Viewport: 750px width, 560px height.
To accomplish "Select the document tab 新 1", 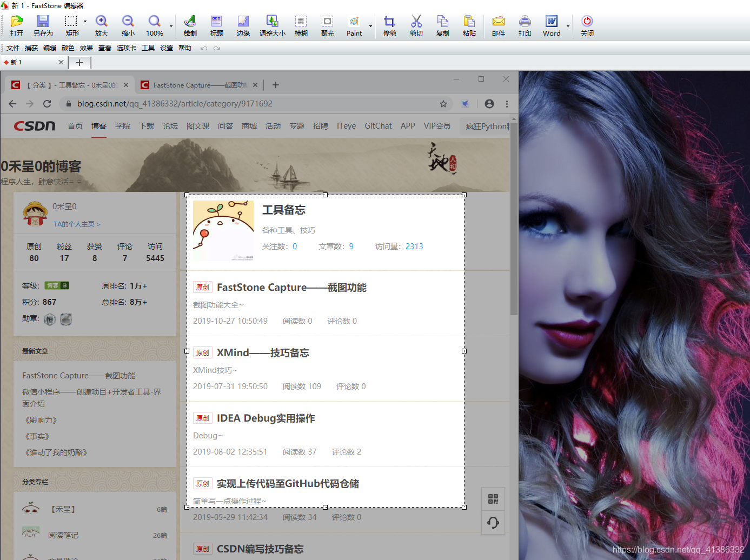I will (x=33, y=62).
